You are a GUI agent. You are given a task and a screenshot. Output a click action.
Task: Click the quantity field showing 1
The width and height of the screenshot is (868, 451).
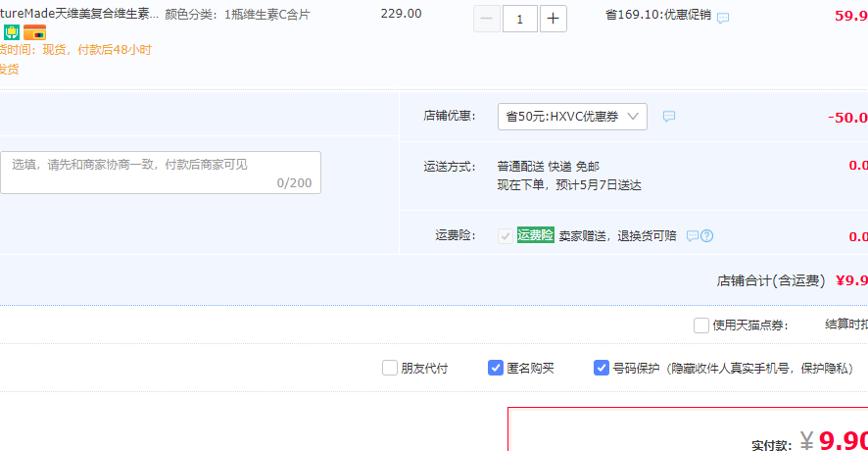(x=520, y=19)
